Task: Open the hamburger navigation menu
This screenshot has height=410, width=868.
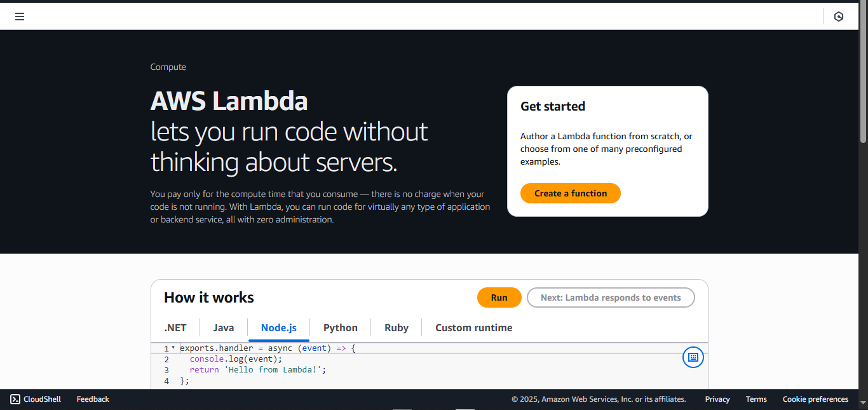Action: (20, 17)
